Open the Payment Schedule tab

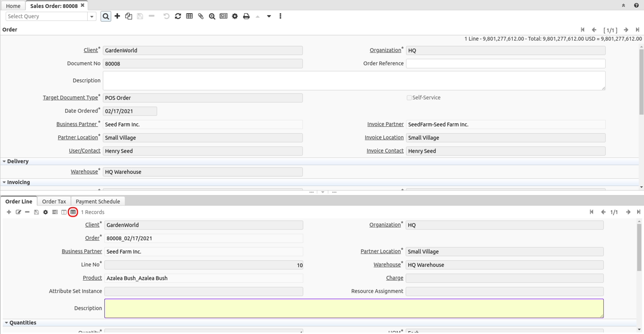(98, 202)
